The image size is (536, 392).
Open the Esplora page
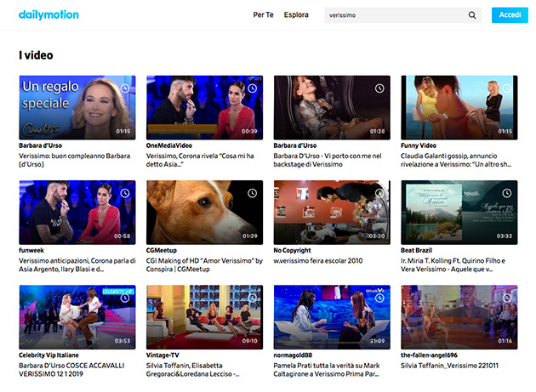[296, 14]
